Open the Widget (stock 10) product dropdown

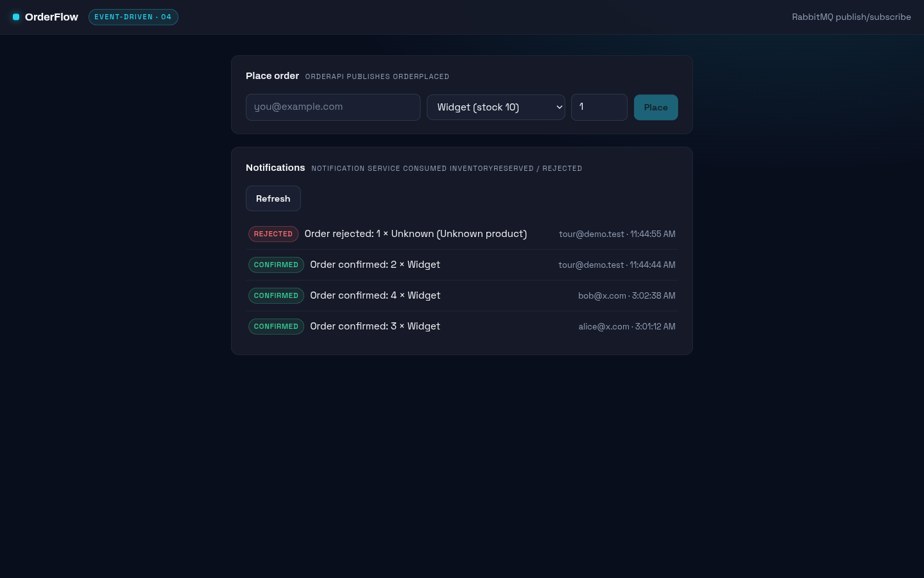(x=496, y=107)
